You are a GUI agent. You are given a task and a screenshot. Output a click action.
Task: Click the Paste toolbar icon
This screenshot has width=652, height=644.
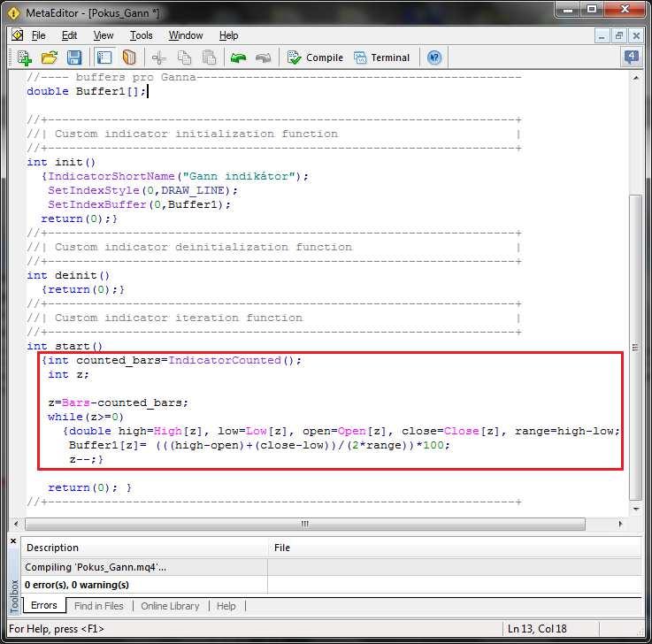pos(209,57)
